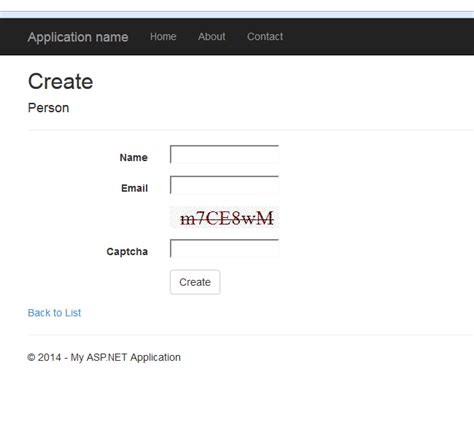Click the Create page heading
The height and width of the screenshot is (433, 474).
coord(60,81)
